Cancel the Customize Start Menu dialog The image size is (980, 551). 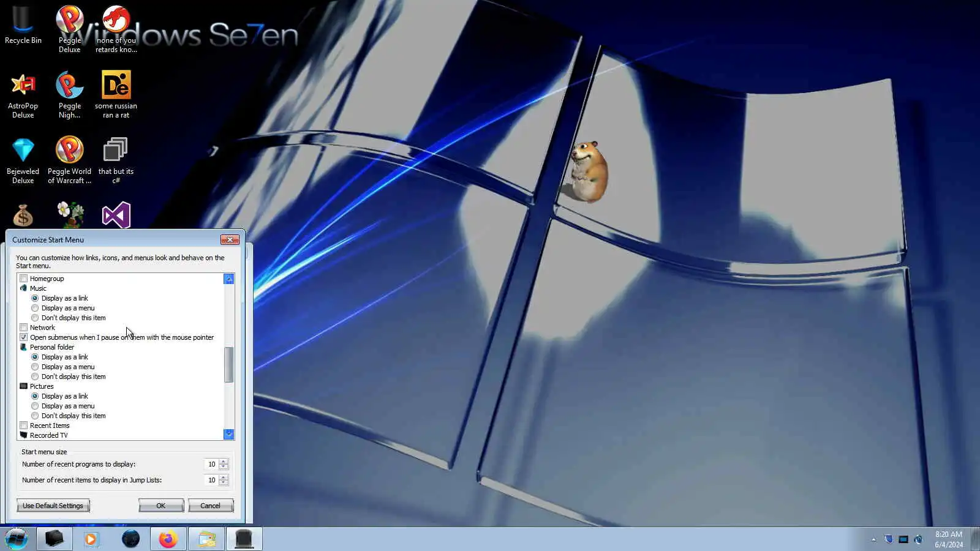point(211,506)
